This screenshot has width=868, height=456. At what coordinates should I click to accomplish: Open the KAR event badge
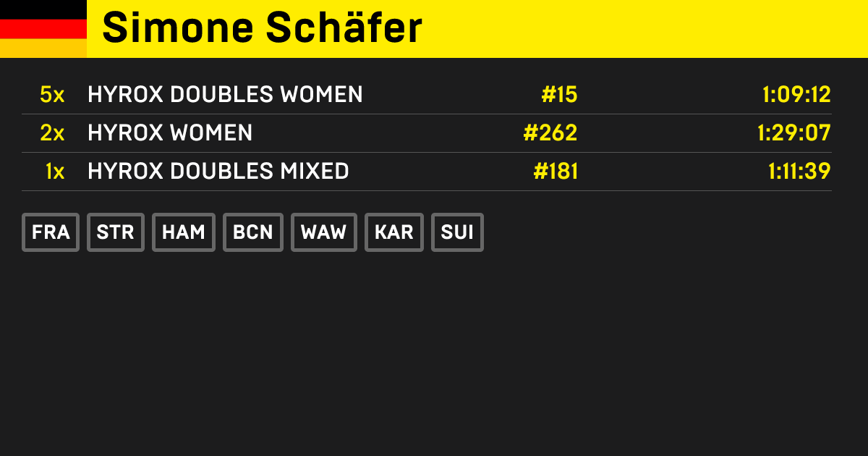(x=394, y=232)
